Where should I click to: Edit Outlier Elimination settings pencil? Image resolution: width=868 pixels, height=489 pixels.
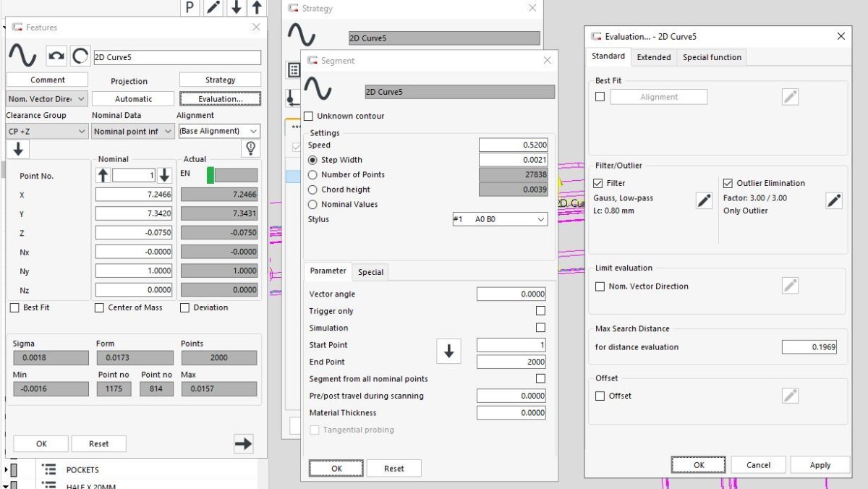pos(834,201)
